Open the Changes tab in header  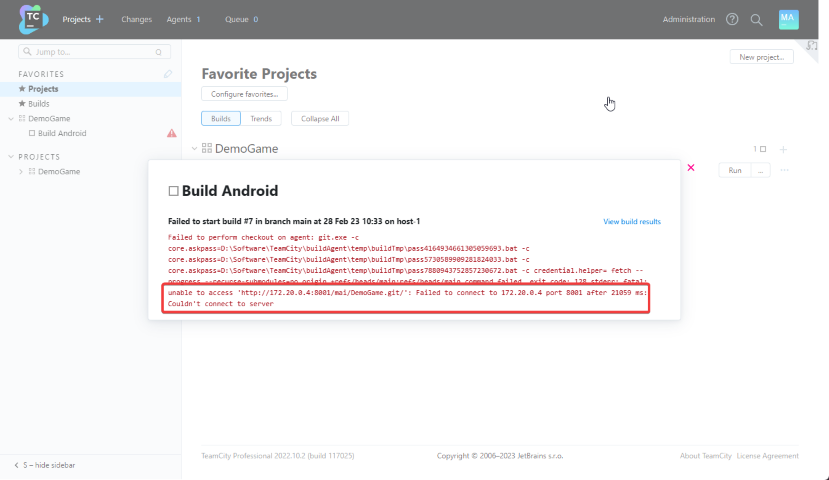point(136,19)
